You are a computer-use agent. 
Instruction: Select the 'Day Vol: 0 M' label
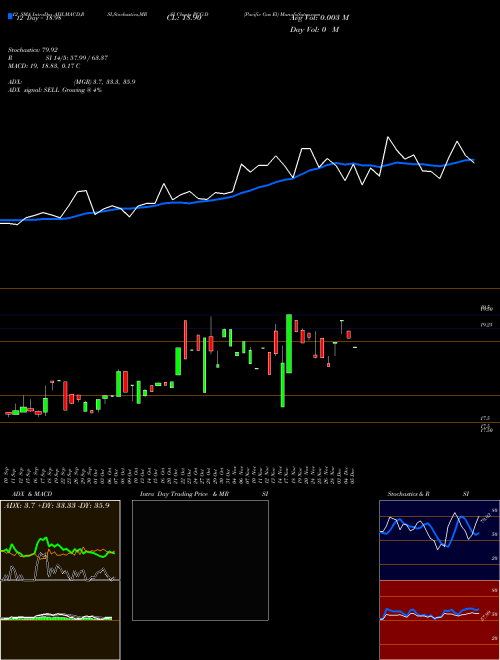point(314,30)
